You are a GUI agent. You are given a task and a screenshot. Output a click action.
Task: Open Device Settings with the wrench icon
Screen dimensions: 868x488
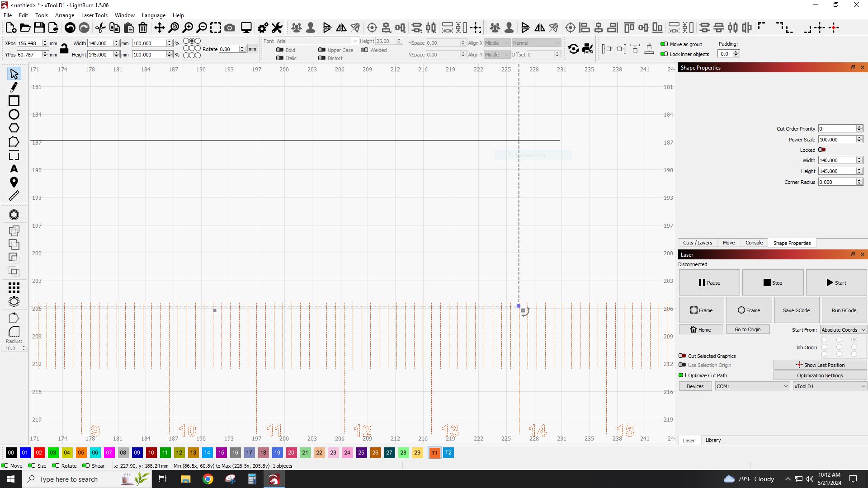(277, 28)
